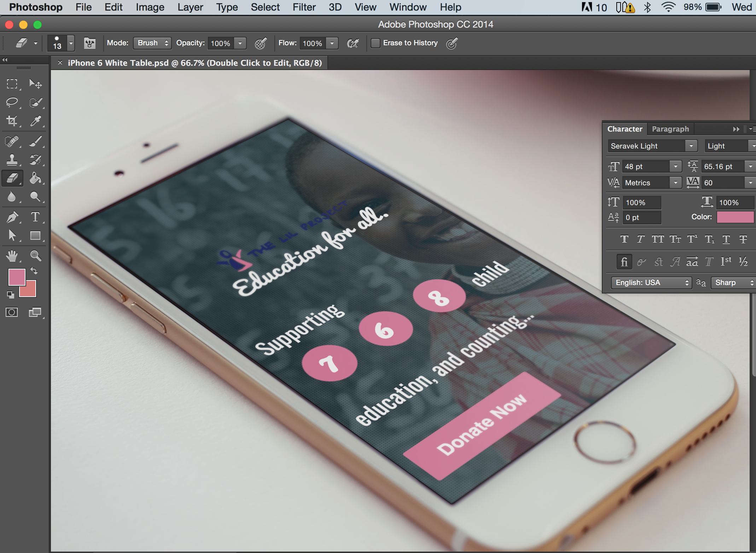Select the Pen tool
The width and height of the screenshot is (756, 553).
(x=12, y=217)
